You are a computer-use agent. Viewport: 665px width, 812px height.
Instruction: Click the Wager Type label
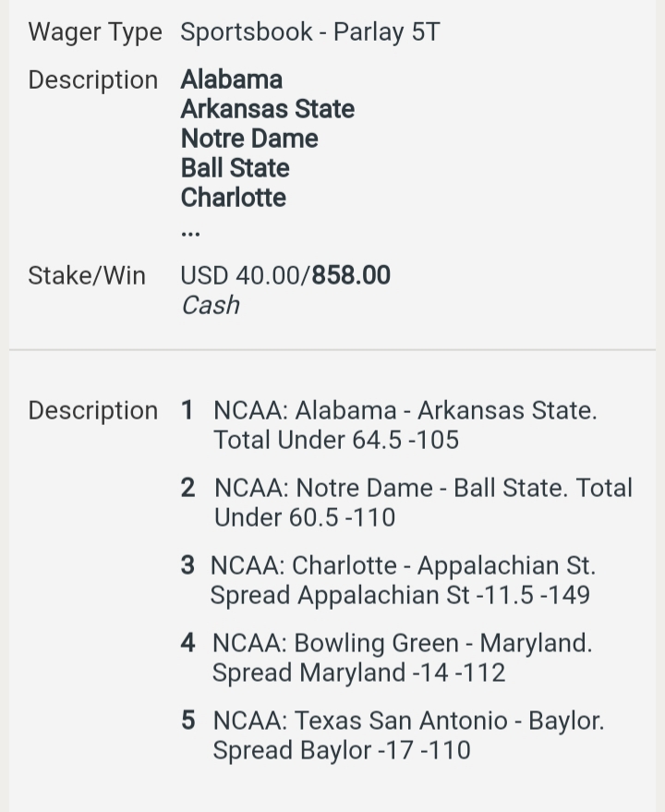[95, 32]
